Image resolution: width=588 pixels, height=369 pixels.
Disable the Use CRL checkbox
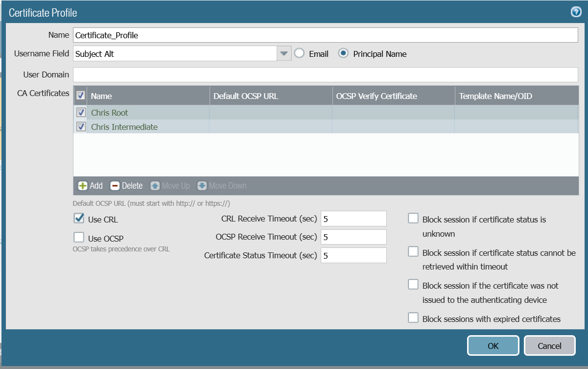click(x=79, y=219)
